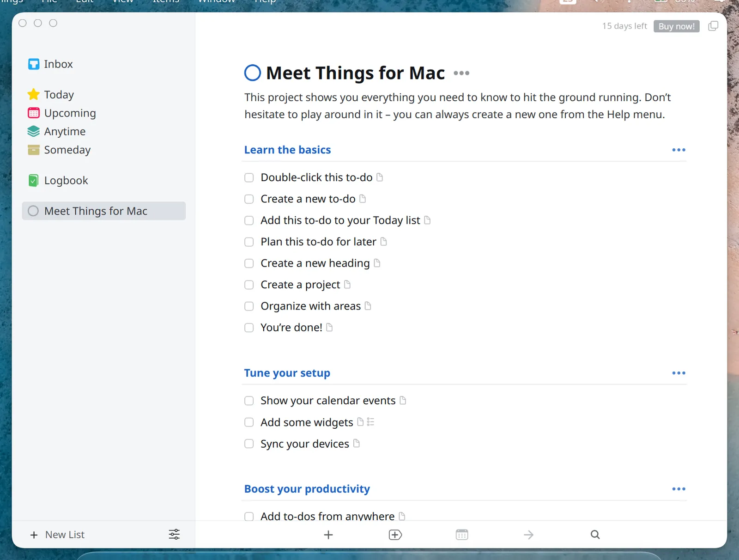Check off Create a project
Image resolution: width=739 pixels, height=560 pixels.
point(249,285)
